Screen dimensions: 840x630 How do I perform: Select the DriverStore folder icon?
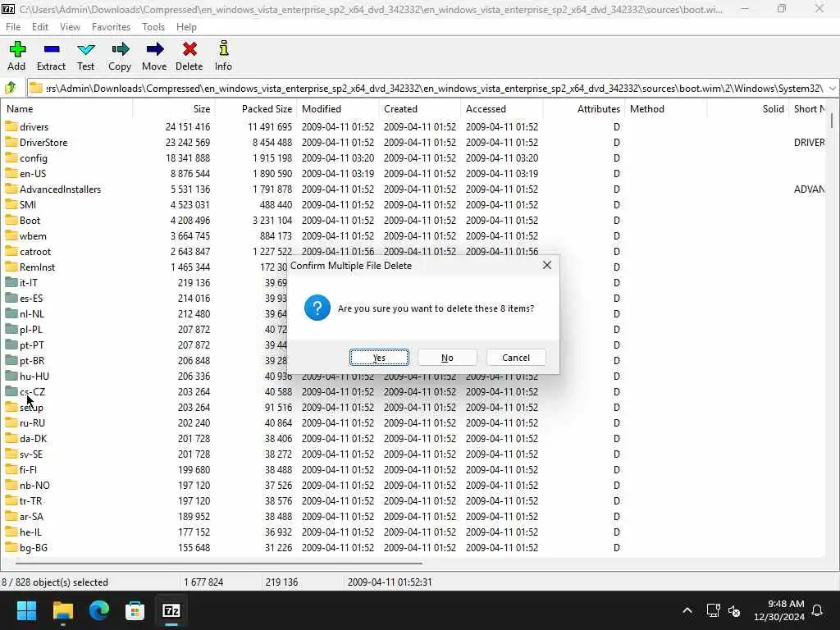tap(11, 142)
